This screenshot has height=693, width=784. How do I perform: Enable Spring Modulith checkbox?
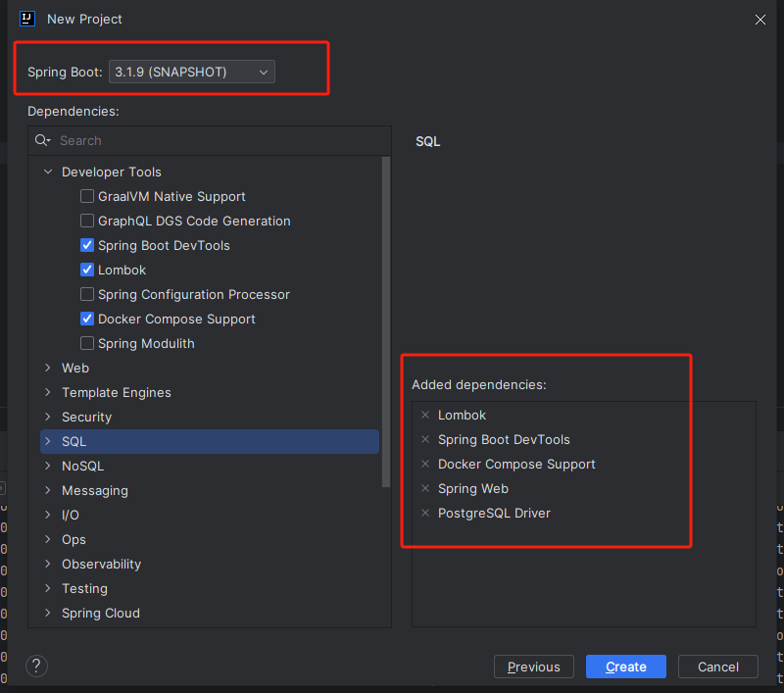pyautogui.click(x=87, y=343)
